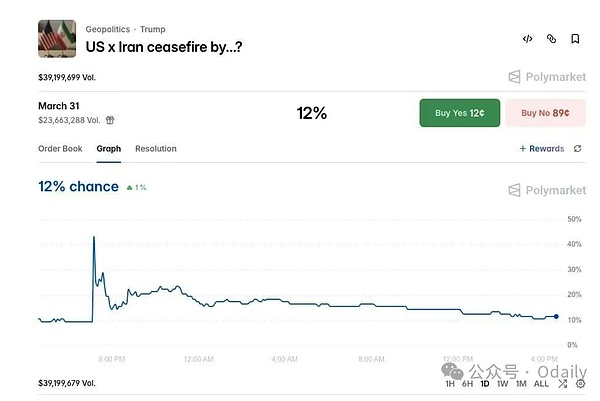
Task: Select the Graph tab
Action: (x=109, y=149)
